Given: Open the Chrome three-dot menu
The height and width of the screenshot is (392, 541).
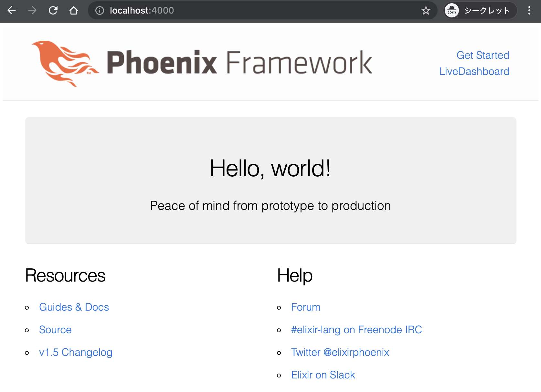Looking at the screenshot, I should point(529,11).
